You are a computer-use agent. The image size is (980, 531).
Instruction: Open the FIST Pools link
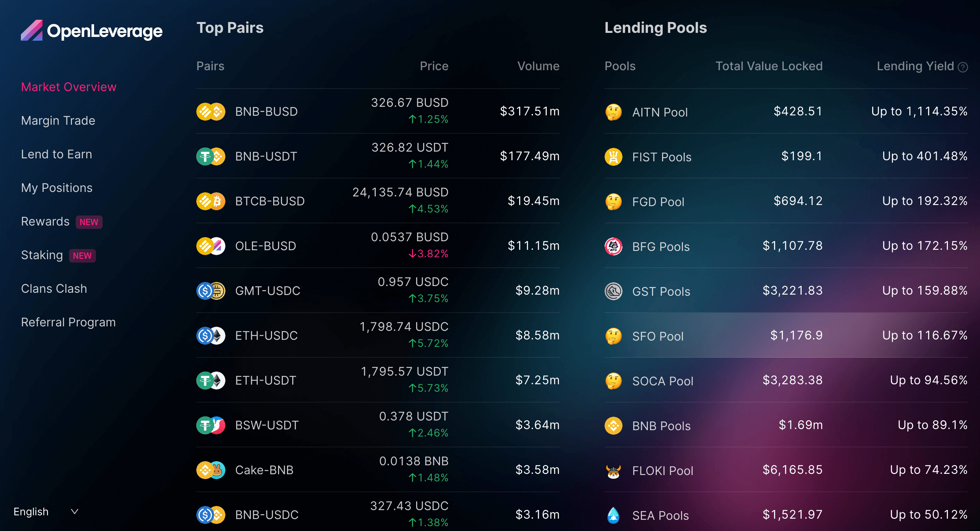pos(662,157)
